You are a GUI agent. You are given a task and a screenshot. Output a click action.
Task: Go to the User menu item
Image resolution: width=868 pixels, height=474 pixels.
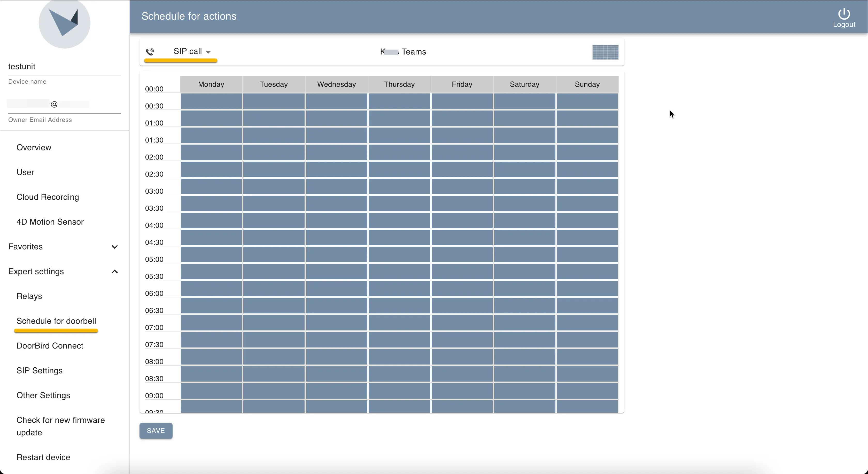pyautogui.click(x=25, y=172)
